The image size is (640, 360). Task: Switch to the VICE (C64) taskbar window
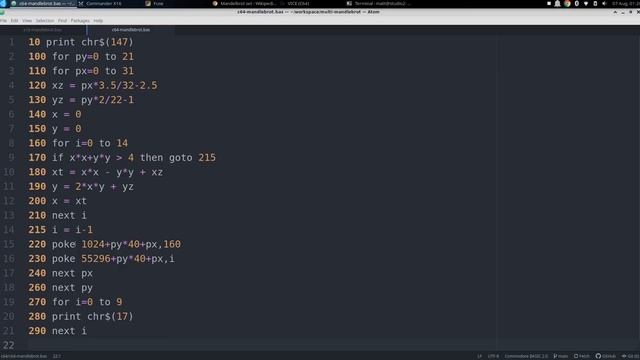point(298,3)
